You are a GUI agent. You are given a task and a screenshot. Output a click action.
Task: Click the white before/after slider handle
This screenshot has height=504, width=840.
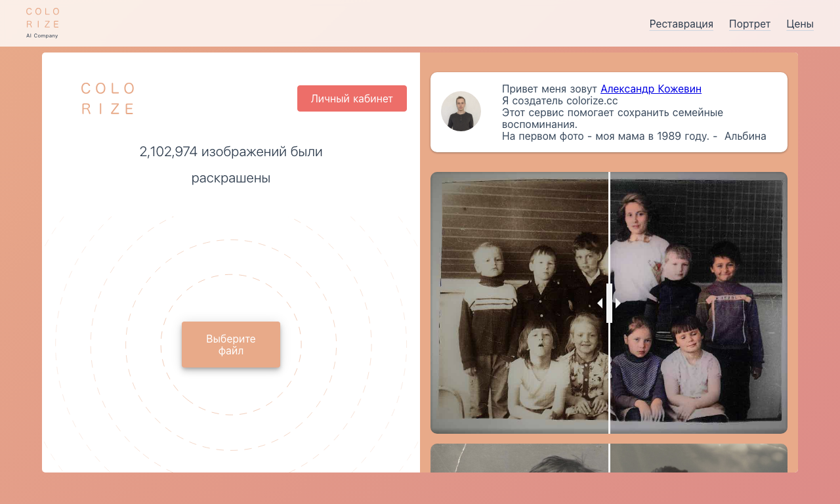[609, 303]
